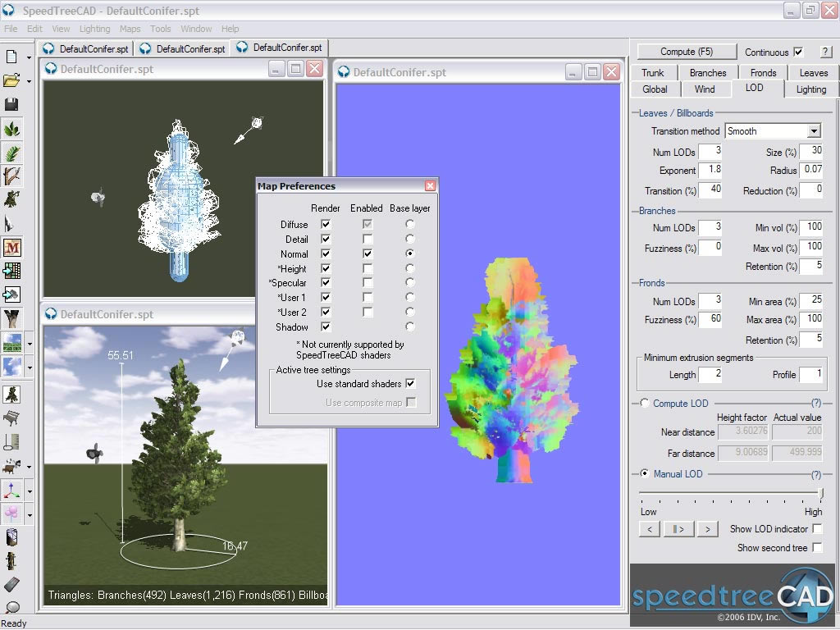Click the mesh export arrow icon
Screen dimensions: 840x630
coord(11,294)
